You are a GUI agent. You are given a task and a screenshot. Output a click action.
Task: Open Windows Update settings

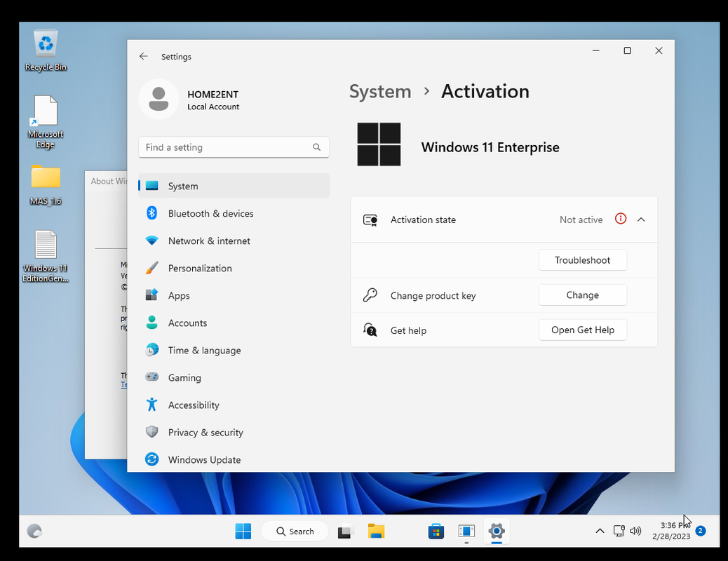pyautogui.click(x=234, y=460)
